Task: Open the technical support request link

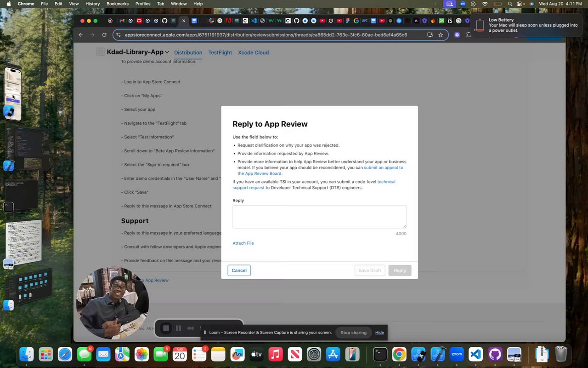Action: (314, 184)
